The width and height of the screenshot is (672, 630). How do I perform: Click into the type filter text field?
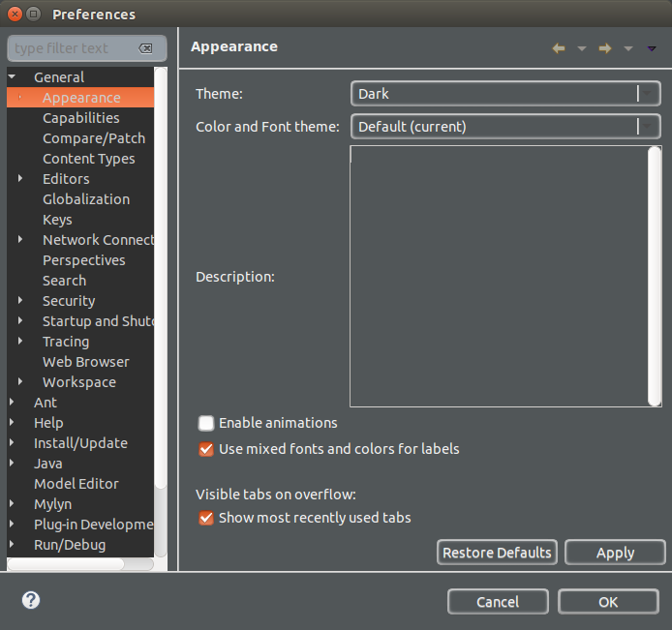pos(73,48)
